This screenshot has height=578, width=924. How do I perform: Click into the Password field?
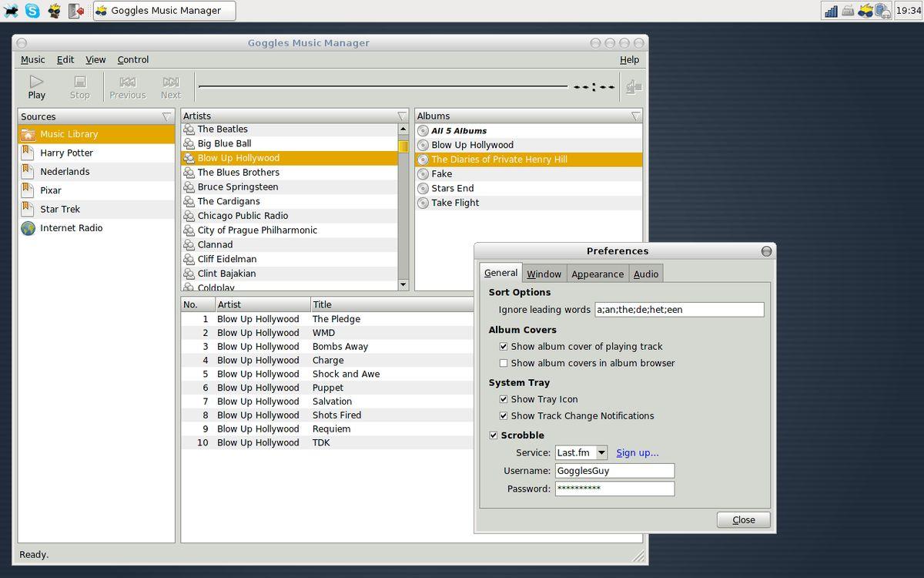[x=614, y=489]
